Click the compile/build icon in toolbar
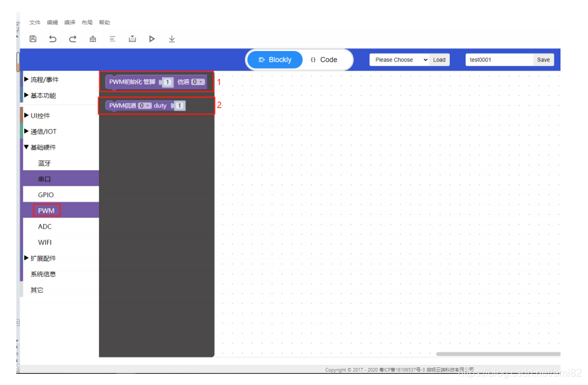This screenshot has width=588, height=385. pyautogui.click(x=132, y=39)
